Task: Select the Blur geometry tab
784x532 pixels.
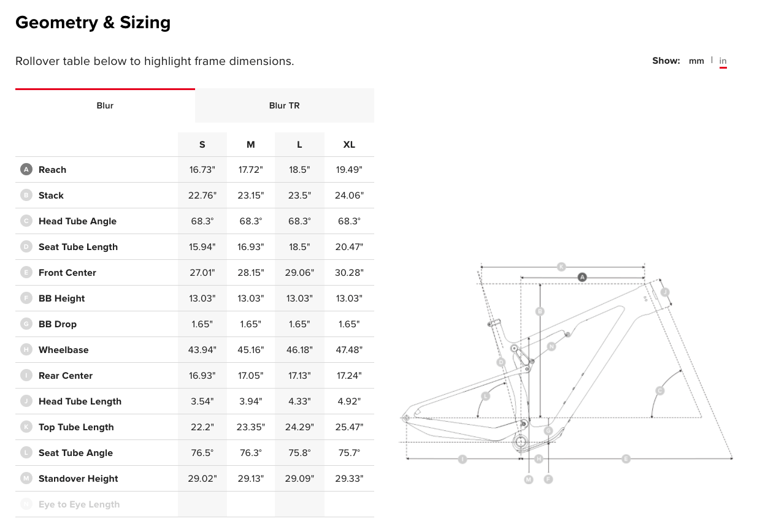Action: click(105, 105)
